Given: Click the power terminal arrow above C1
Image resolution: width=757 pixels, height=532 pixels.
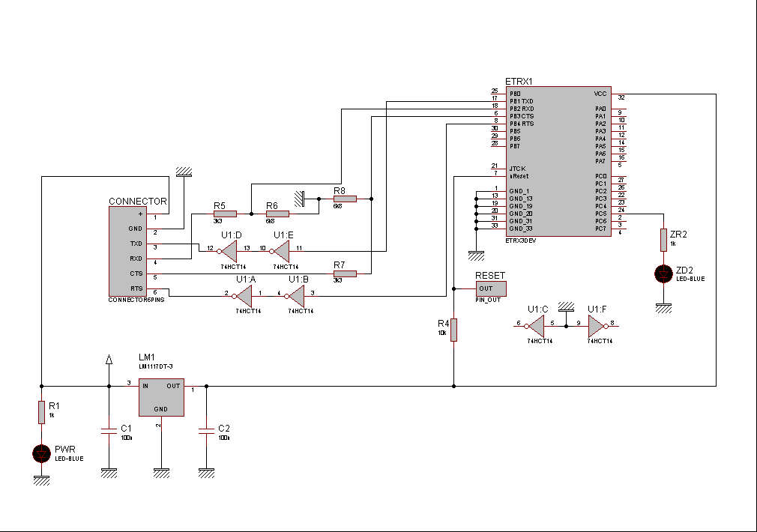Looking at the screenshot, I should point(109,360).
